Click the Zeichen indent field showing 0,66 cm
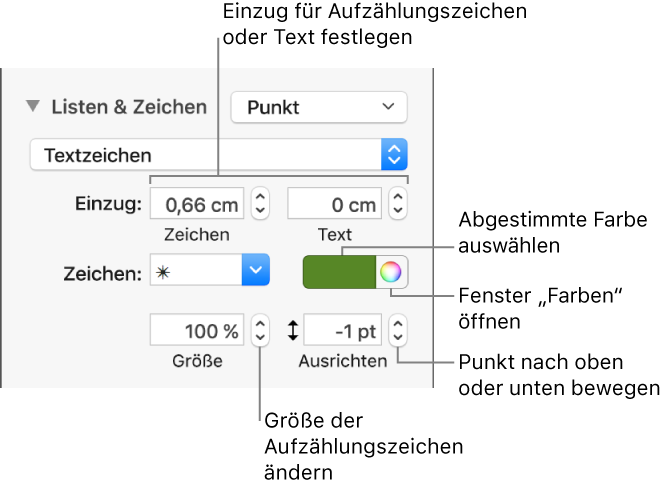668x490 pixels. [x=197, y=206]
